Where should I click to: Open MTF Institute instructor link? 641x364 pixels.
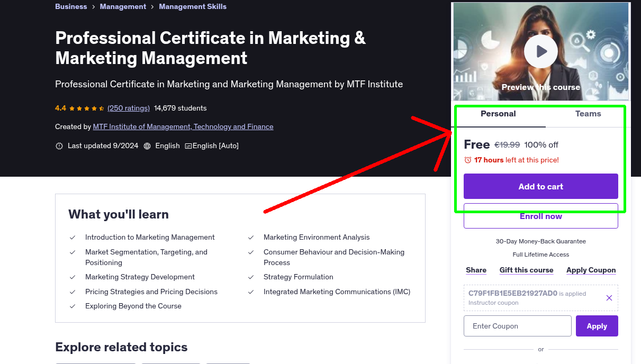coord(183,127)
